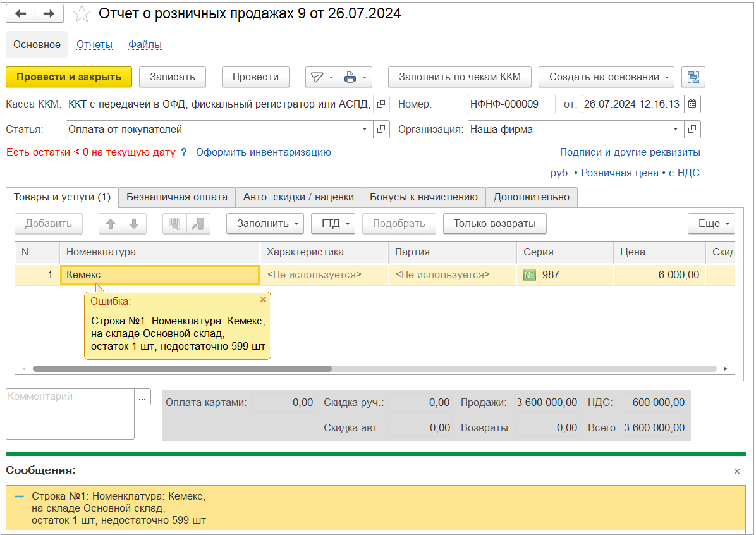
Task: Open the ГТД dropdown menu
Action: point(333,224)
